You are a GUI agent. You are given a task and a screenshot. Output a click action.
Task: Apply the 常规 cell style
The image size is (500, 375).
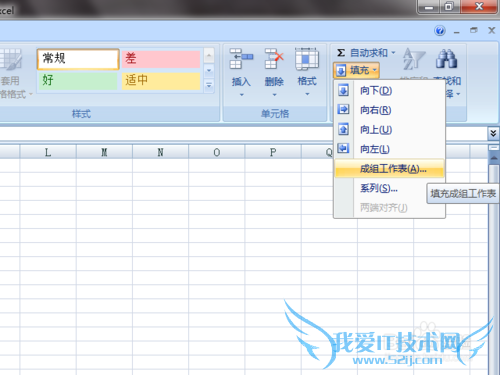pos(78,59)
